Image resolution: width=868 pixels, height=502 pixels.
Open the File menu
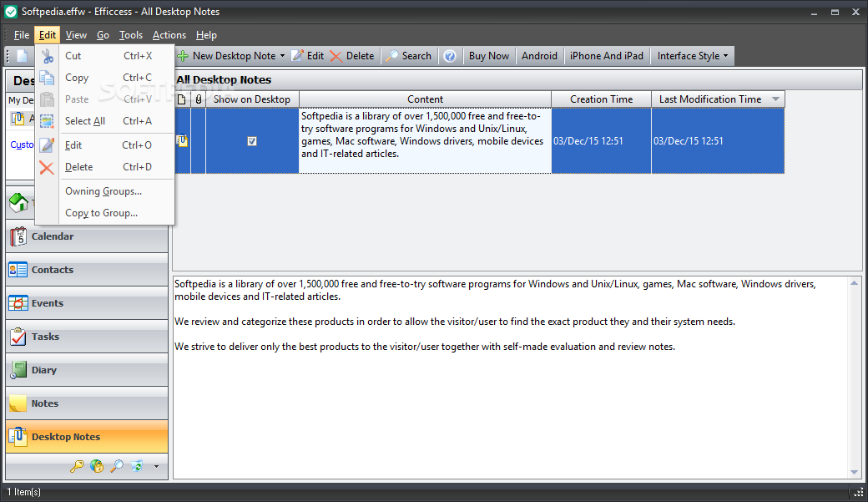22,35
